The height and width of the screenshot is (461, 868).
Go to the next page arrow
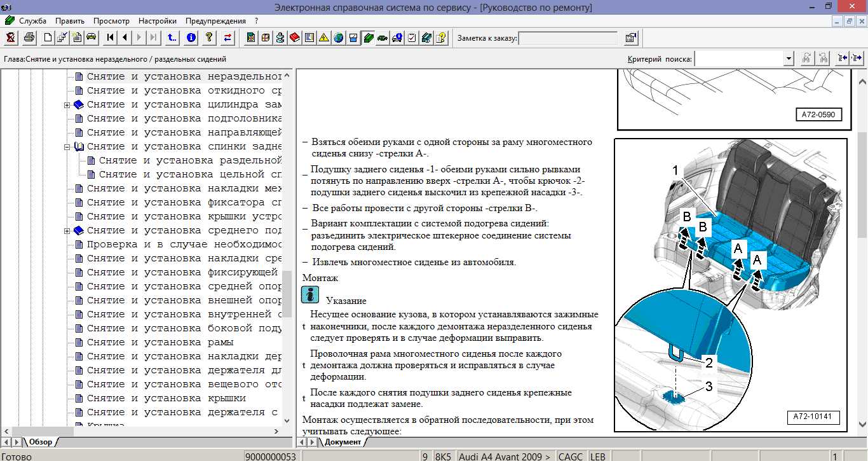[x=139, y=38]
